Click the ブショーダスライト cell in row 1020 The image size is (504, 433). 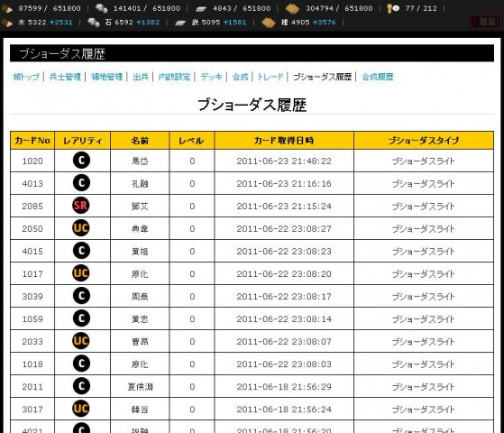point(424,161)
